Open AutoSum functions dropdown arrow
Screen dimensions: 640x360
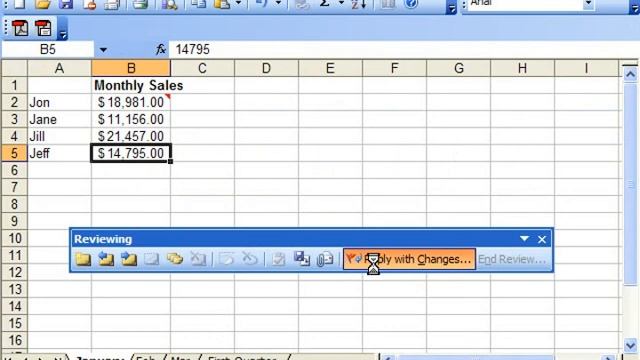pos(341,3)
